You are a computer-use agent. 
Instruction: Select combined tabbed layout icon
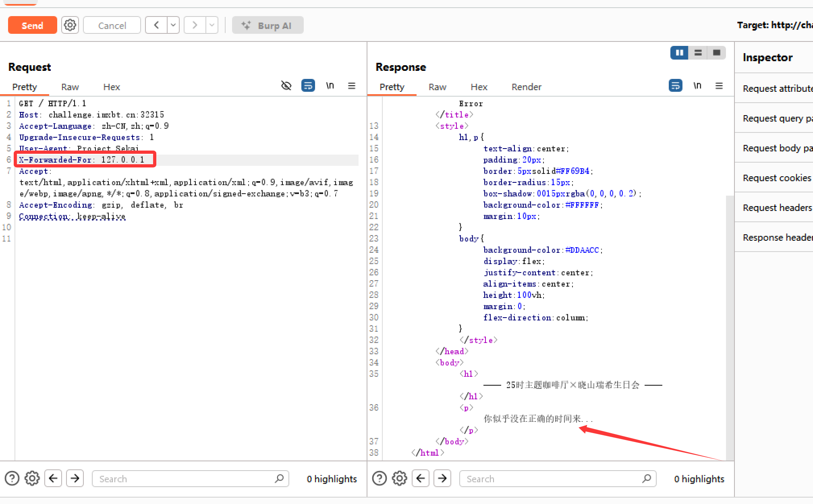pyautogui.click(x=717, y=53)
